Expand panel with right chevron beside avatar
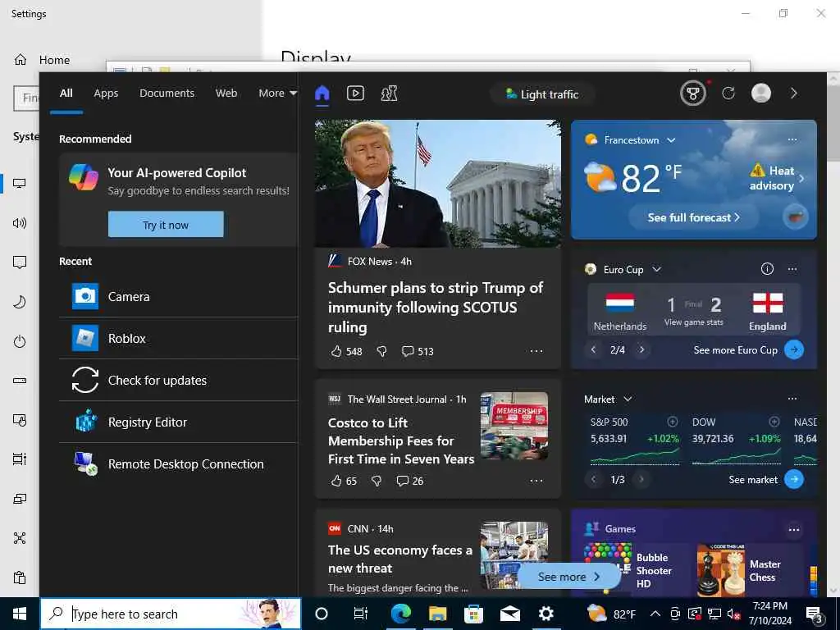The image size is (840, 630). coord(794,94)
